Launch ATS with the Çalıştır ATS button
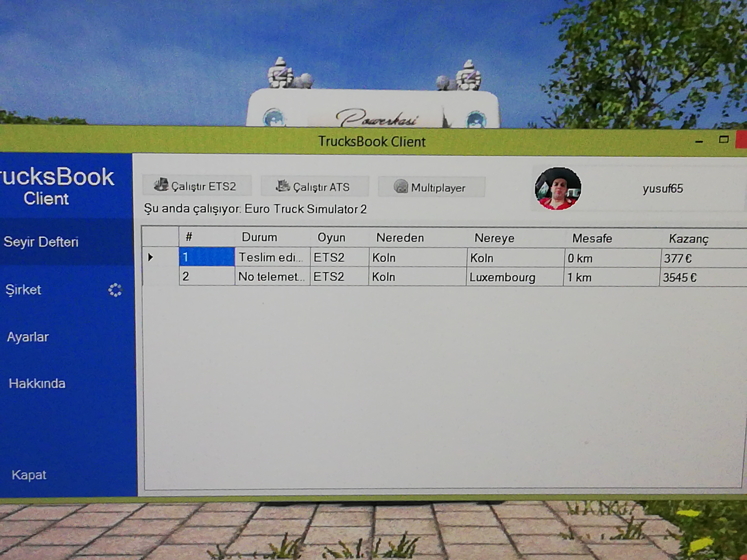 315,186
